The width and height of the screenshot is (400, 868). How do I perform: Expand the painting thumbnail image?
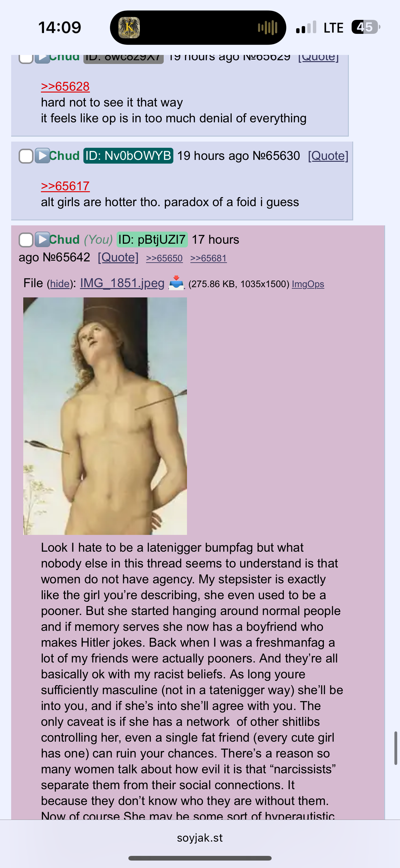pyautogui.click(x=105, y=416)
